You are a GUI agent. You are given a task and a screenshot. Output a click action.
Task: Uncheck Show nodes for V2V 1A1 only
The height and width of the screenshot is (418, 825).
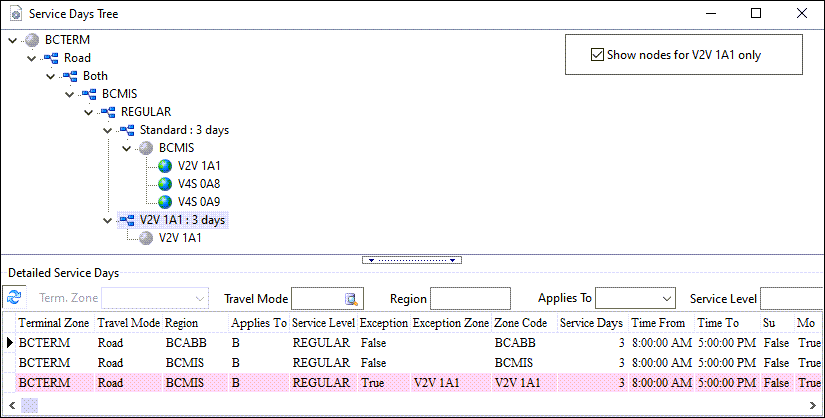pyautogui.click(x=598, y=55)
